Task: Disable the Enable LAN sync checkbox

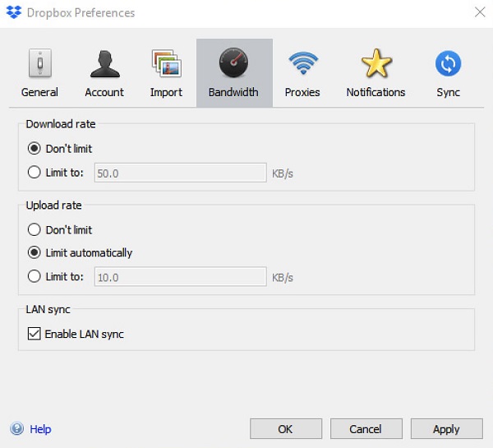Action: point(34,334)
